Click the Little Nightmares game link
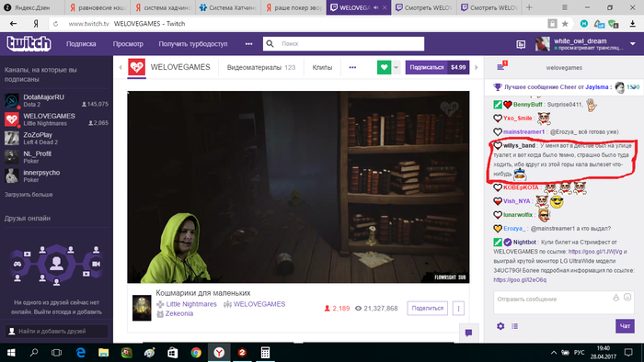 (x=191, y=304)
